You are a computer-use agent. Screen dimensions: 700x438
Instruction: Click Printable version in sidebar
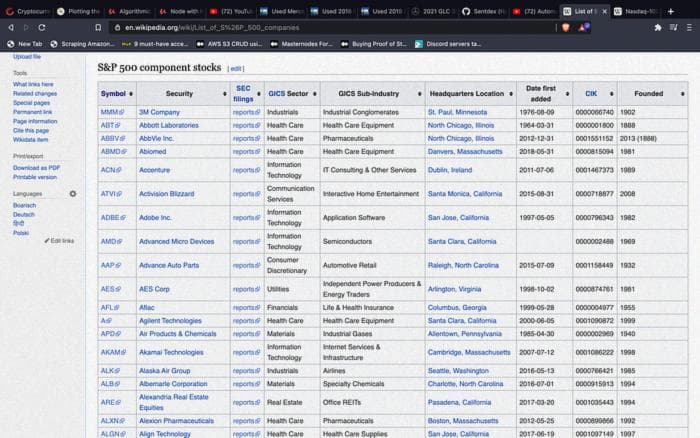(x=35, y=177)
